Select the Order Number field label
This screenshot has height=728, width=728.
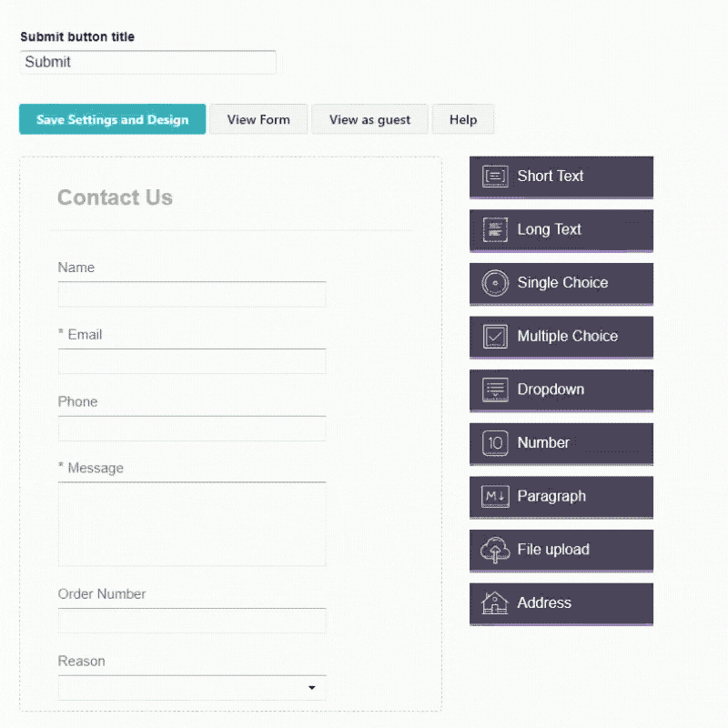coord(102,594)
